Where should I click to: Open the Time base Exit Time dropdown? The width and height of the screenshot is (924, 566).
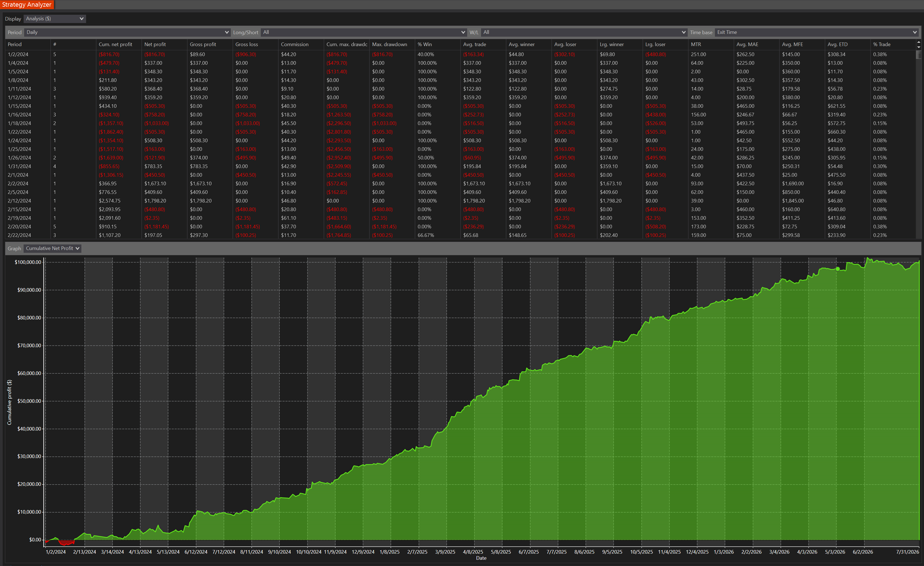pos(817,32)
